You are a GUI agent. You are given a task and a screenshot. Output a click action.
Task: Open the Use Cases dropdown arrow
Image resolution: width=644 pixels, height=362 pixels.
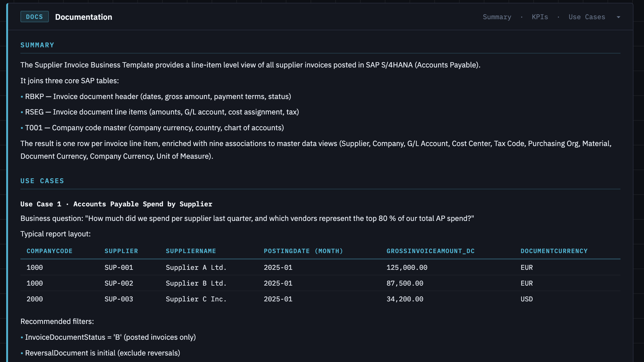(x=618, y=17)
